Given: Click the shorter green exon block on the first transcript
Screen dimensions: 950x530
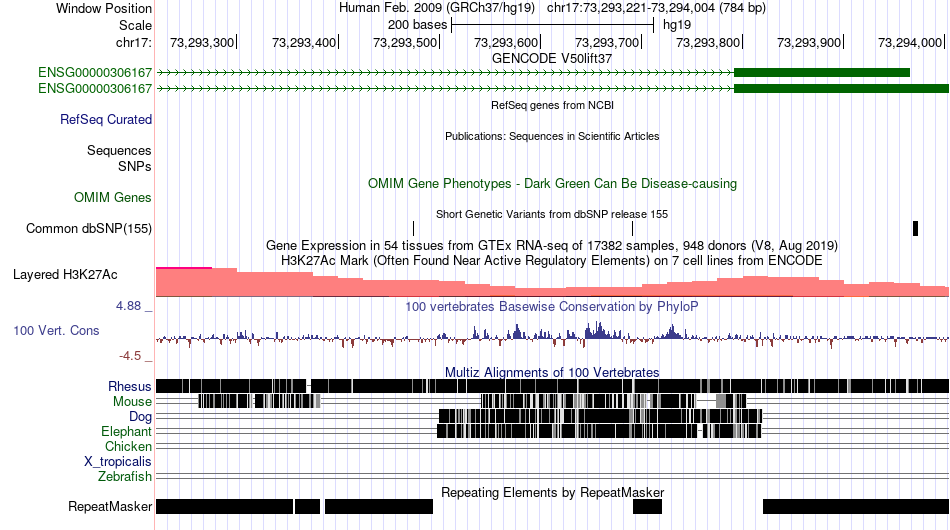Looking at the screenshot, I should pos(822,73).
